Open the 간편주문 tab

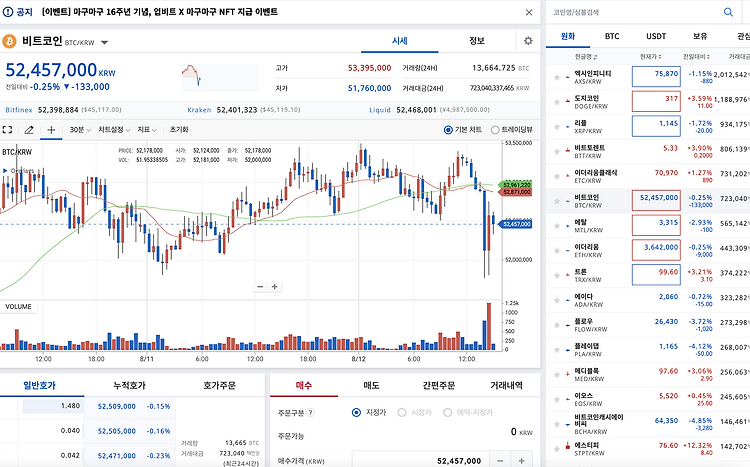click(439, 385)
